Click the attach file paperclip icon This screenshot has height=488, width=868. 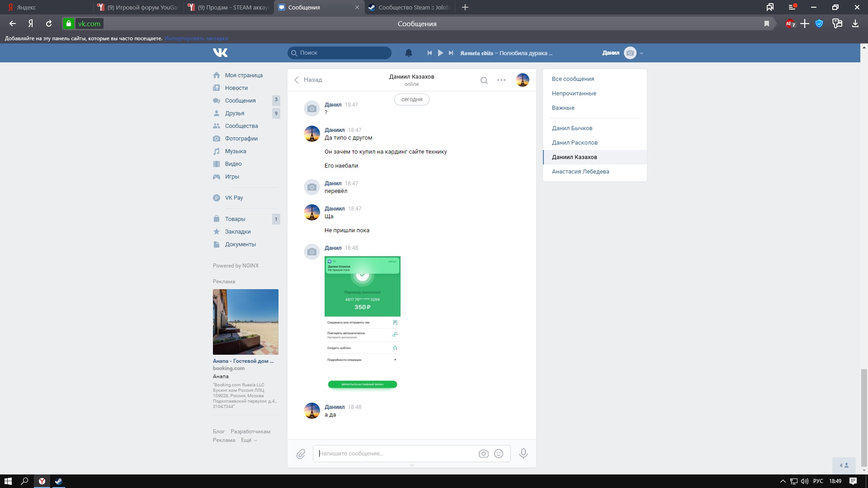click(301, 454)
